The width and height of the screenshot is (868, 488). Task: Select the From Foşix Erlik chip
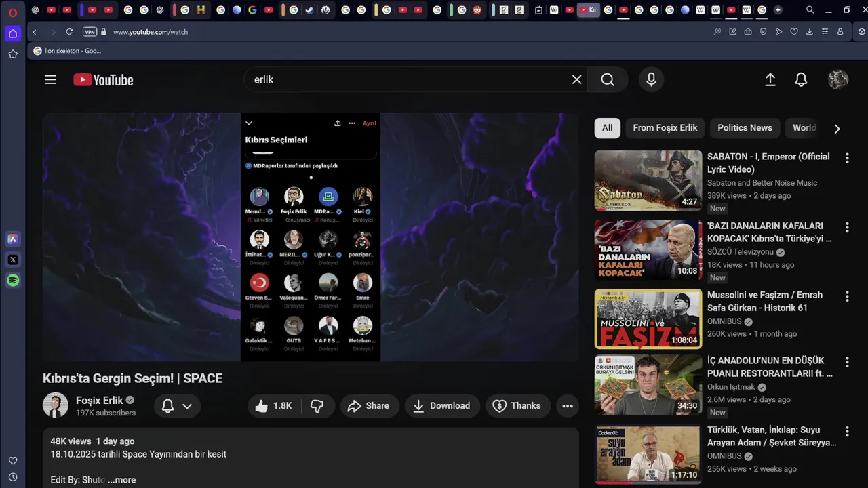665,127
